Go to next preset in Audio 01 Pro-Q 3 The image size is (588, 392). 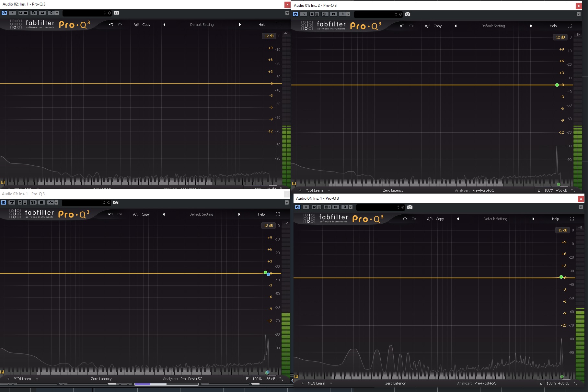pyautogui.click(x=531, y=26)
